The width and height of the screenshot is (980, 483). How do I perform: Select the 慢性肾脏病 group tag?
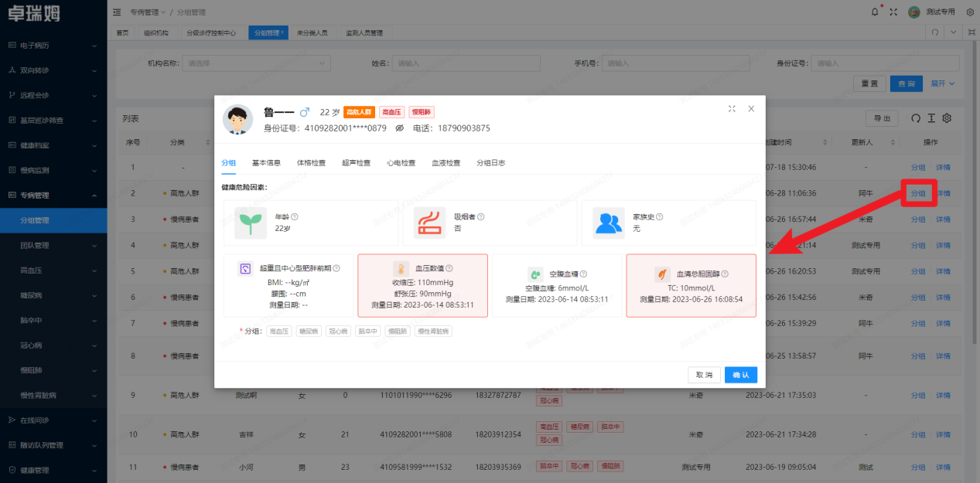click(x=433, y=332)
